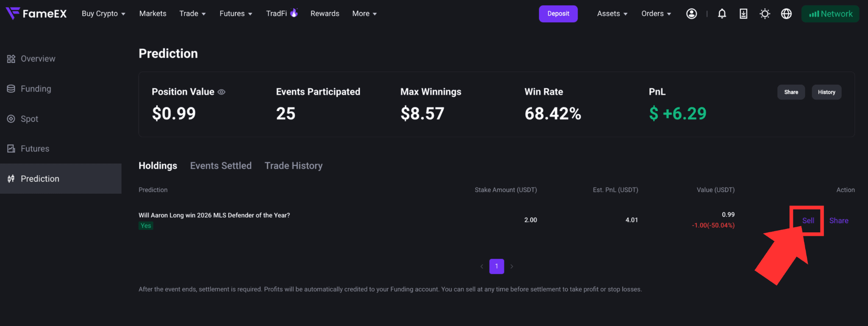Click the app download icon

(x=743, y=14)
